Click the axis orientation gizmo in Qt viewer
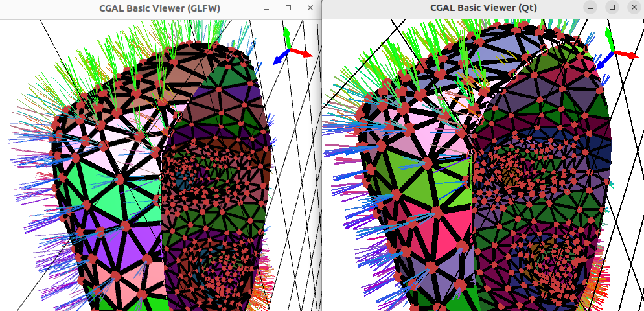This screenshot has height=311, width=644. (x=616, y=49)
